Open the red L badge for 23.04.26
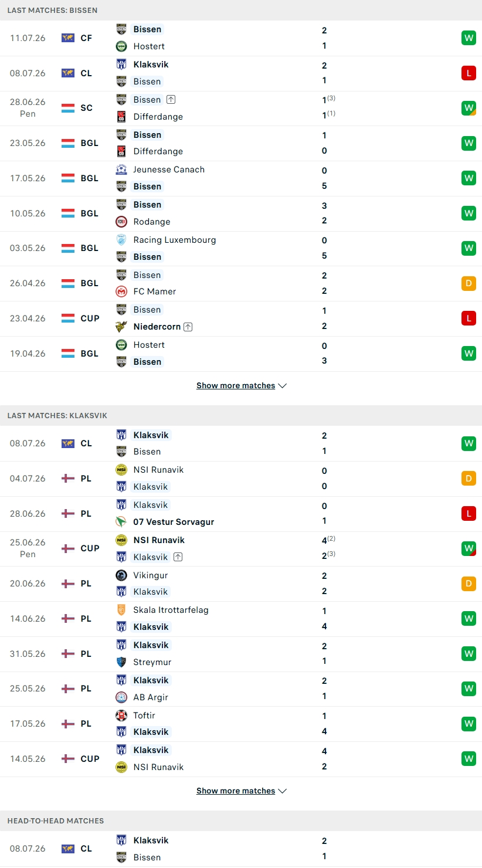Image resolution: width=482 pixels, height=868 pixels. point(469,318)
